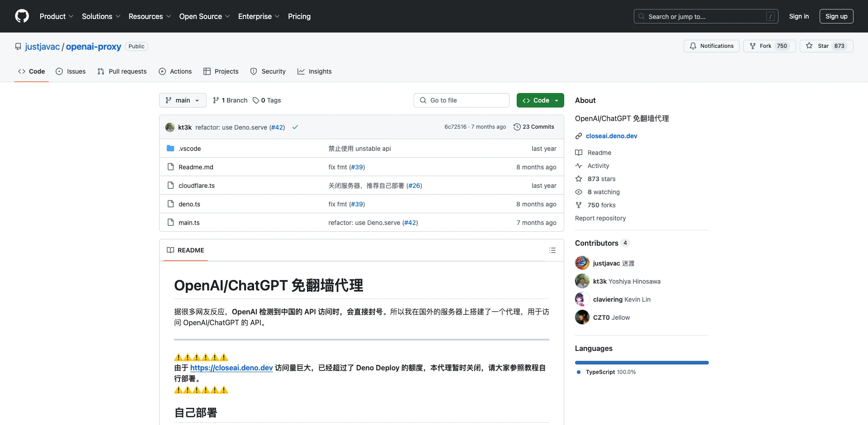The width and height of the screenshot is (868, 425).
Task: Click the search magnifier icon in header
Action: pos(642,16)
